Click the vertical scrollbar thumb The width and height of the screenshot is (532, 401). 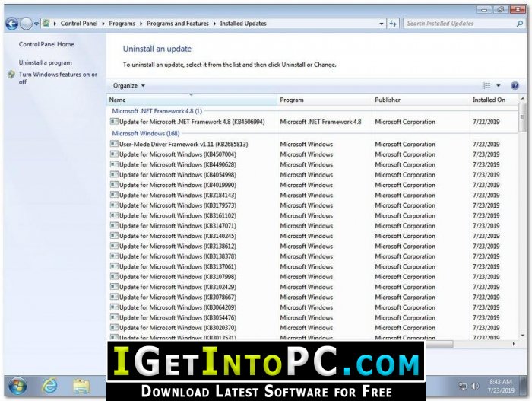pos(522,117)
